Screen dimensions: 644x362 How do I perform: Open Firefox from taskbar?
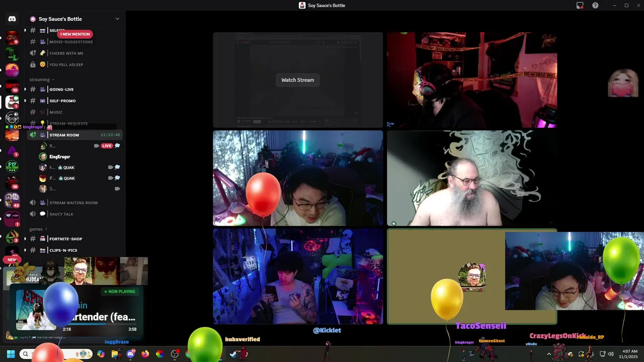(145, 354)
